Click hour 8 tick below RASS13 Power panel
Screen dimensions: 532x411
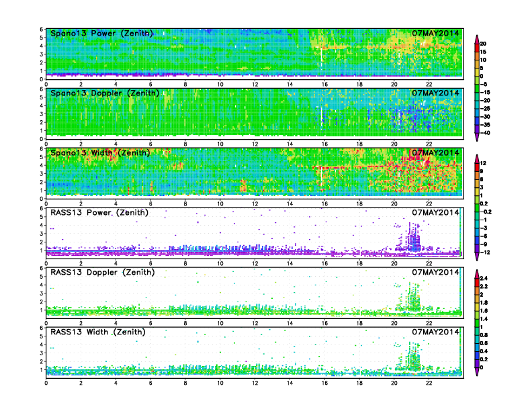(x=185, y=263)
